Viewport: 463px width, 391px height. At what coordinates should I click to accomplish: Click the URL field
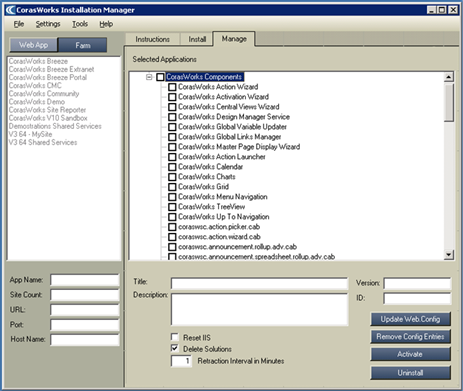pyautogui.click(x=85, y=310)
